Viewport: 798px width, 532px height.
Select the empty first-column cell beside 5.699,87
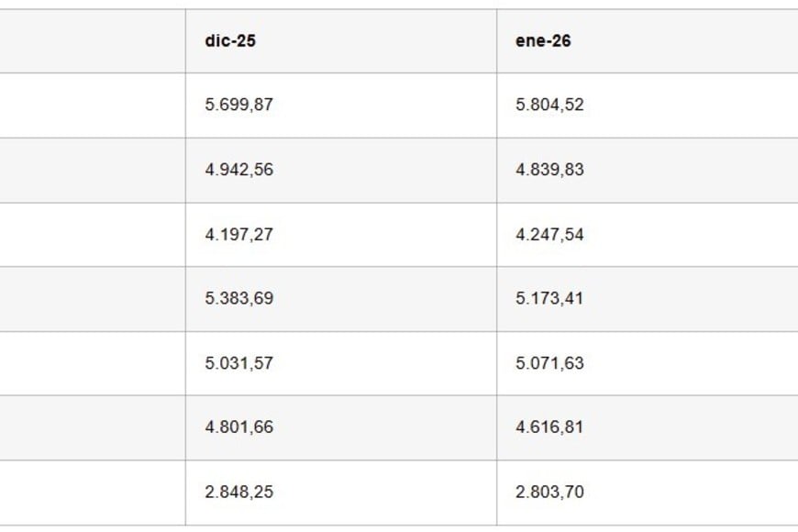coord(92,105)
